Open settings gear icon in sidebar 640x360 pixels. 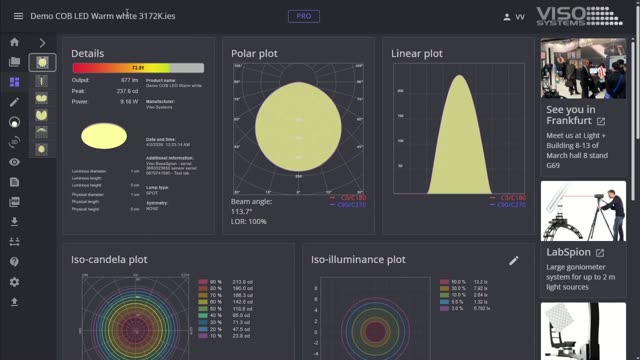pos(15,282)
